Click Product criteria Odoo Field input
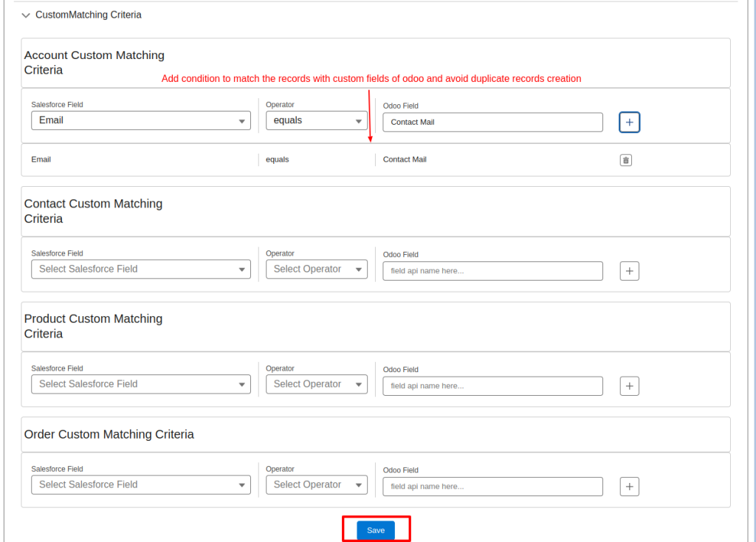 coord(492,385)
